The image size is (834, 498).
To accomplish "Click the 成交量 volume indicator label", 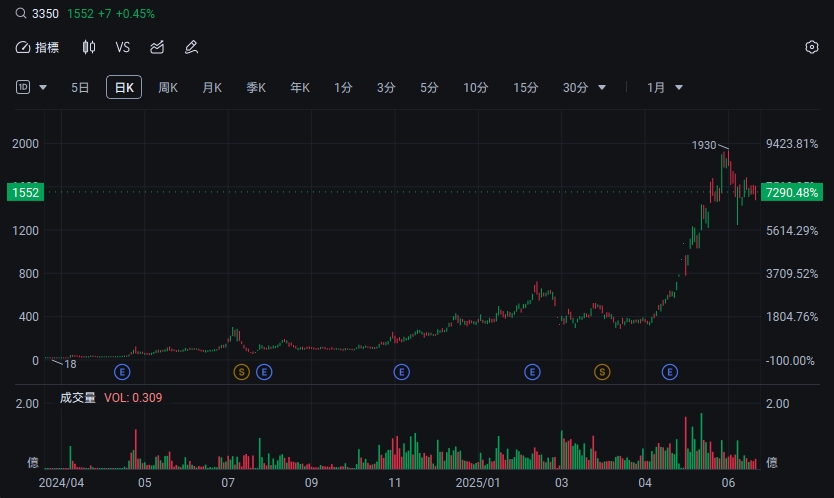I will tap(78, 397).
